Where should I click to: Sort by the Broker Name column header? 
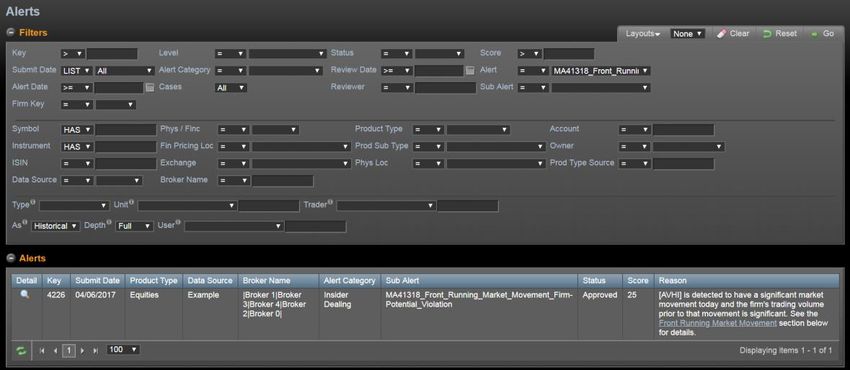pyautogui.click(x=279, y=281)
